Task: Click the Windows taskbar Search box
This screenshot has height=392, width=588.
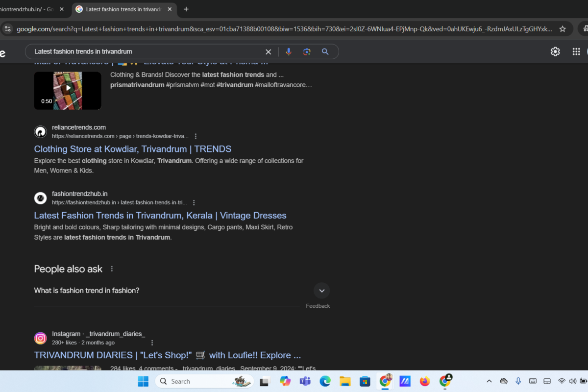Action: pos(204,381)
